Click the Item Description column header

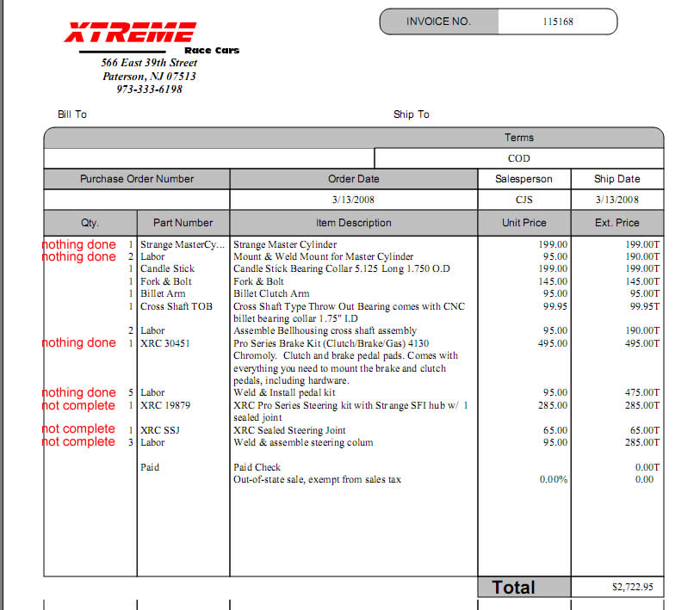point(353,223)
